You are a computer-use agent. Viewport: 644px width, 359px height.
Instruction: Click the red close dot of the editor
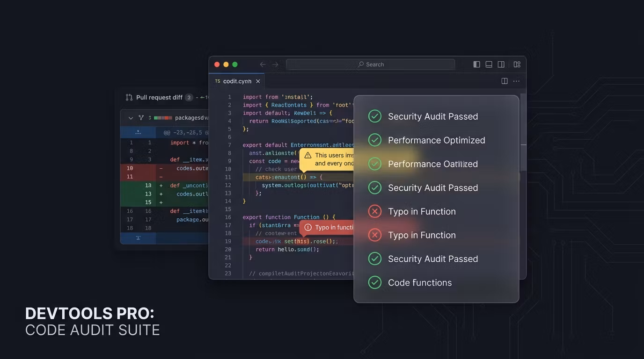[x=217, y=65]
